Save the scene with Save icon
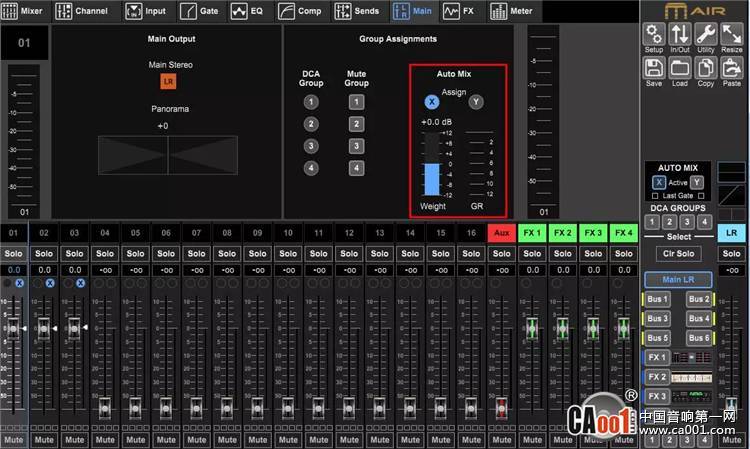Viewport: 750px width, 449px height. [x=653, y=71]
